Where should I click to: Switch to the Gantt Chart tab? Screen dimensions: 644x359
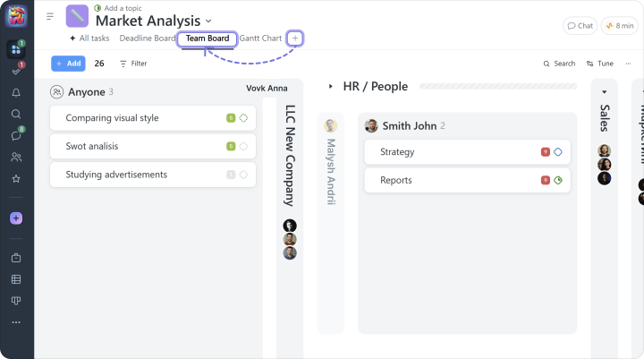pos(260,38)
